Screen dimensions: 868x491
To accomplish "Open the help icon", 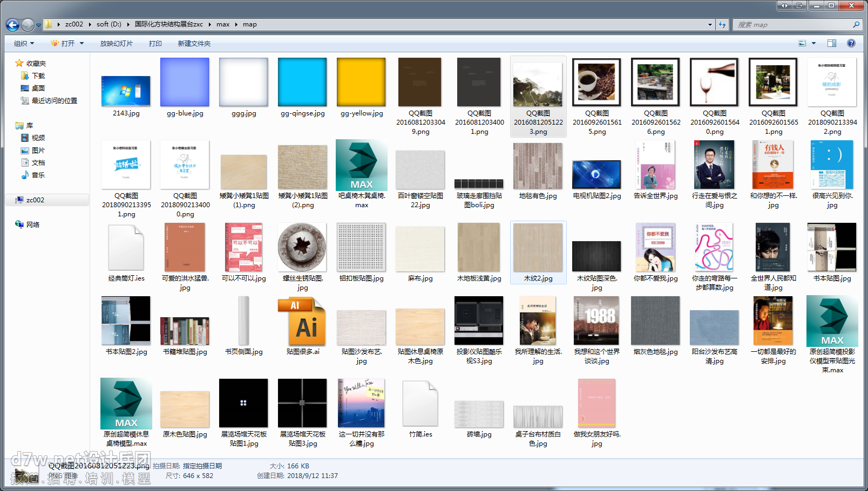I will click(851, 43).
